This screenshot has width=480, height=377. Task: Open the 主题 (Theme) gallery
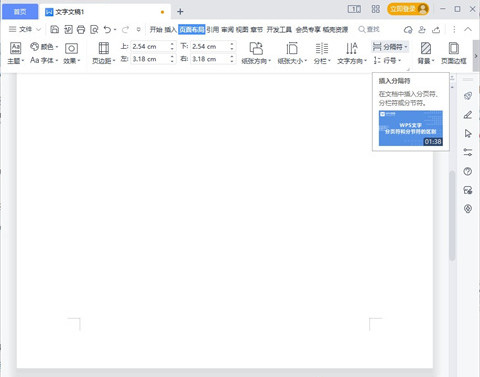(15, 53)
